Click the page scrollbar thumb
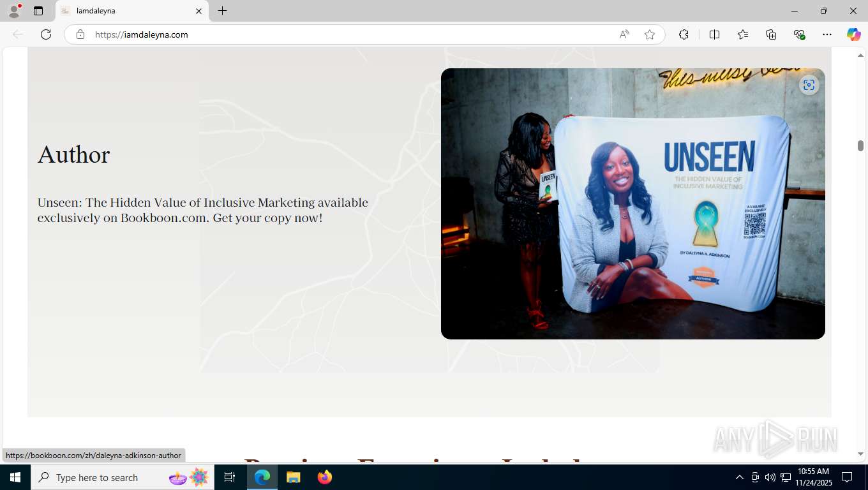 pos(860,145)
